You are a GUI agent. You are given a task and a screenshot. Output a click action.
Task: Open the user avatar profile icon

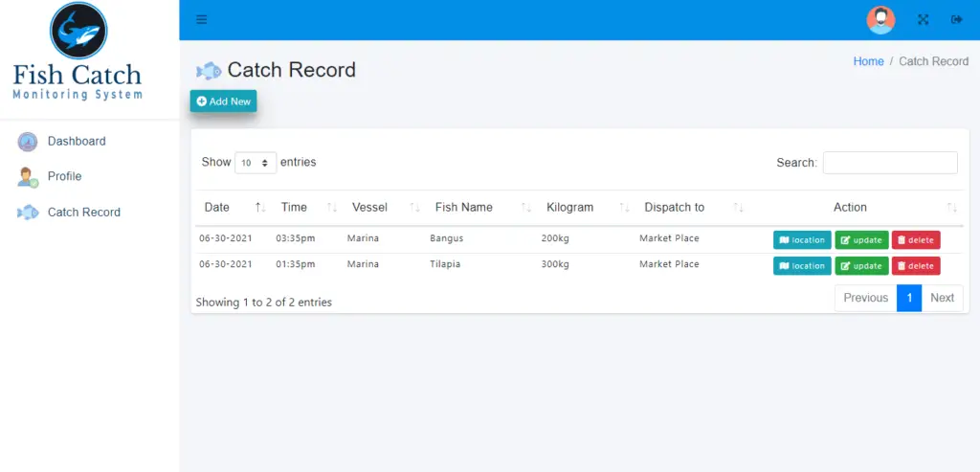coord(880,20)
